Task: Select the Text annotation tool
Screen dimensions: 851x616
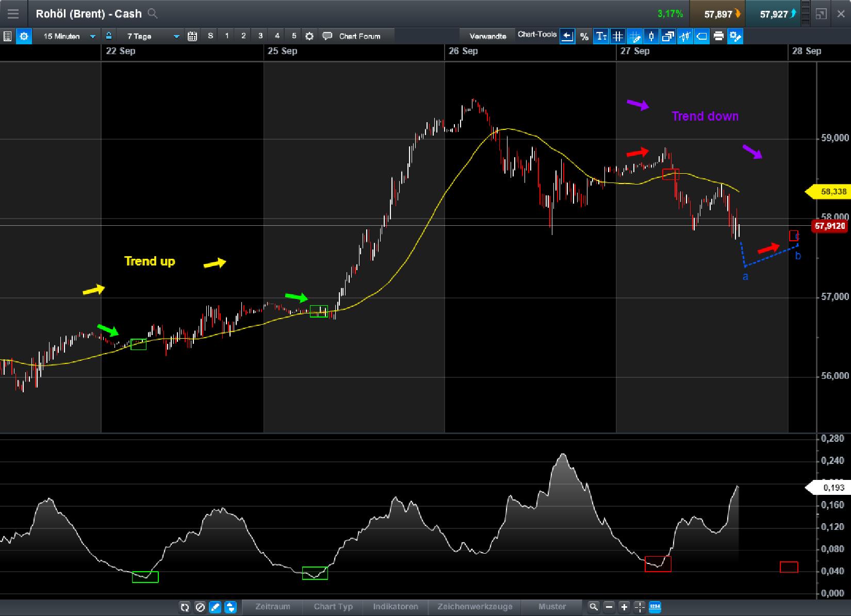Action: pyautogui.click(x=601, y=36)
